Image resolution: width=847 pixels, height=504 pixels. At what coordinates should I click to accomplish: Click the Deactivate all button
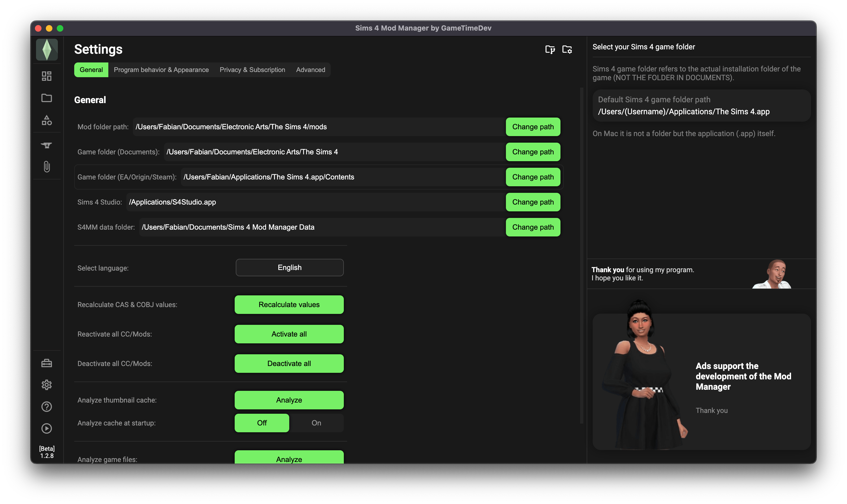point(289,364)
